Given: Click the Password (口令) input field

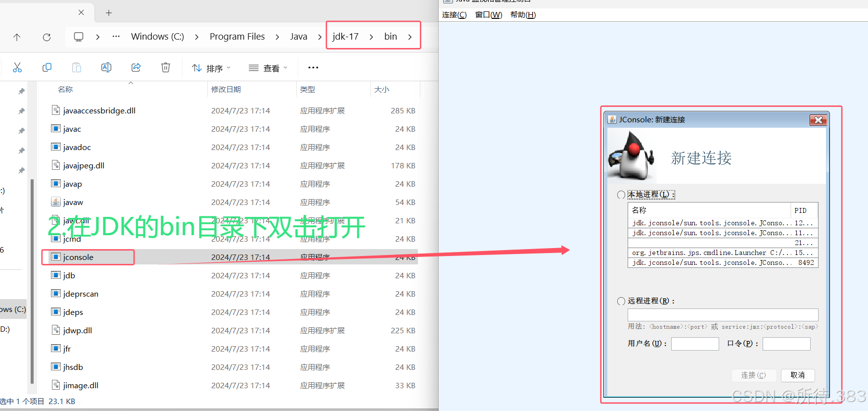Looking at the screenshot, I should pyautogui.click(x=786, y=344).
